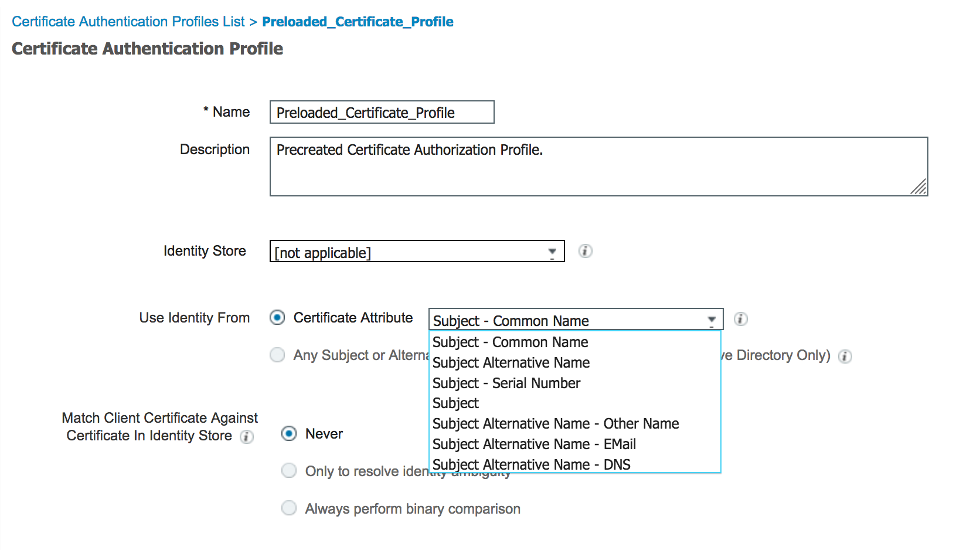Select Only to resolve identity ambiguity option

(289, 471)
